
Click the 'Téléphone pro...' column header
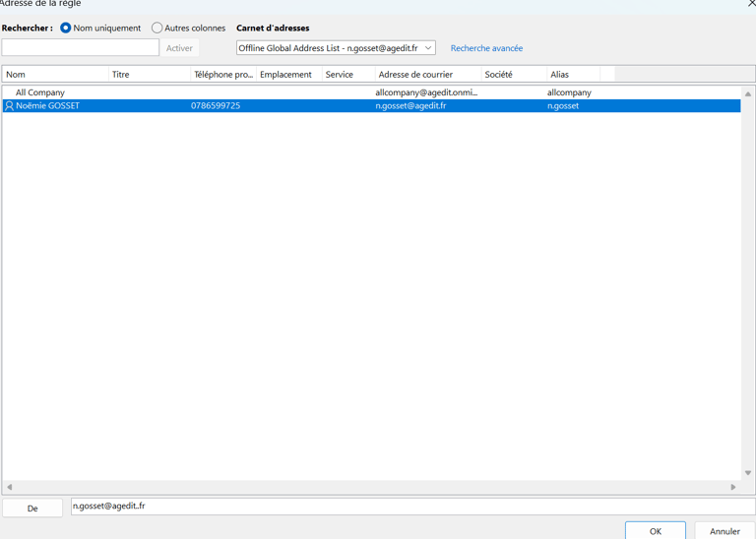223,74
